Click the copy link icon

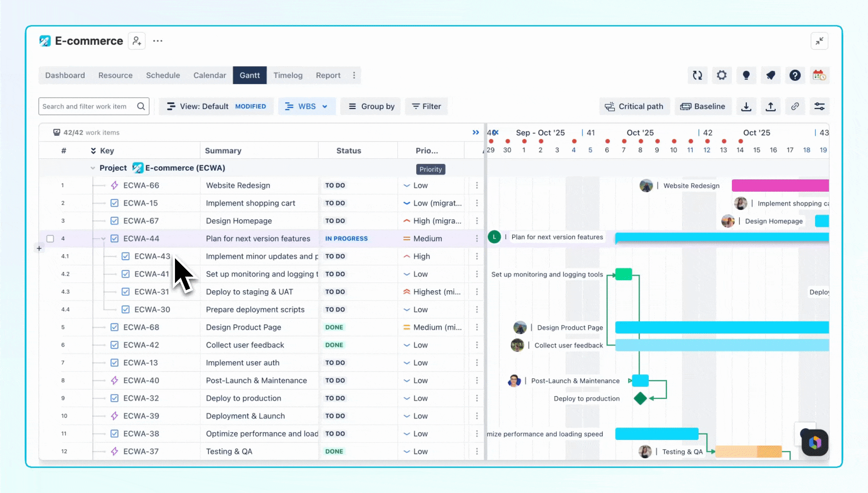pyautogui.click(x=795, y=106)
